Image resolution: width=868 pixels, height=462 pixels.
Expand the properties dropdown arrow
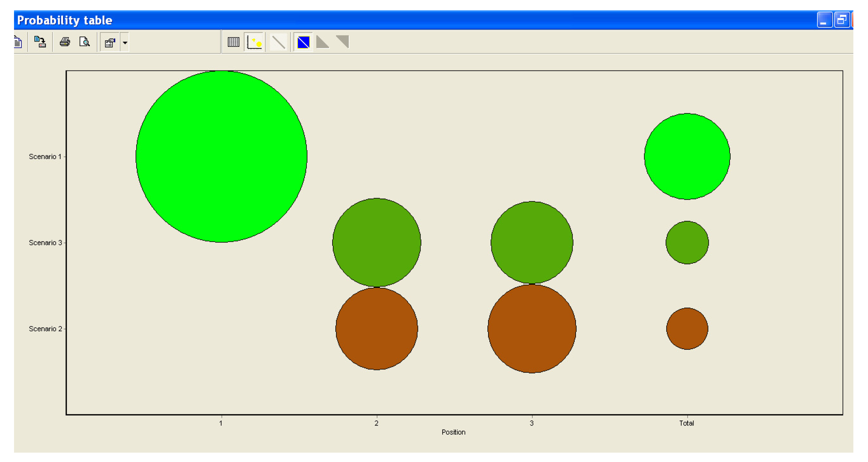[x=125, y=42]
